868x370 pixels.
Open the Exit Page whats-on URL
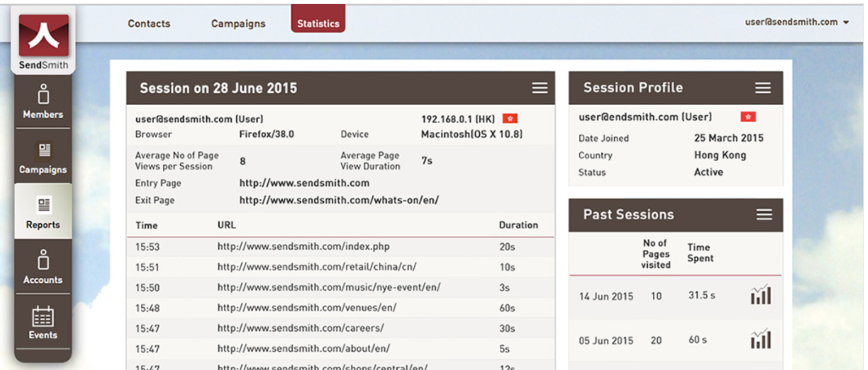click(x=339, y=200)
